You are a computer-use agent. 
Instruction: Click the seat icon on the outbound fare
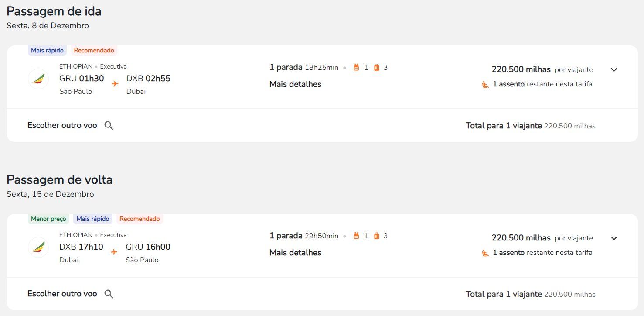pyautogui.click(x=485, y=84)
